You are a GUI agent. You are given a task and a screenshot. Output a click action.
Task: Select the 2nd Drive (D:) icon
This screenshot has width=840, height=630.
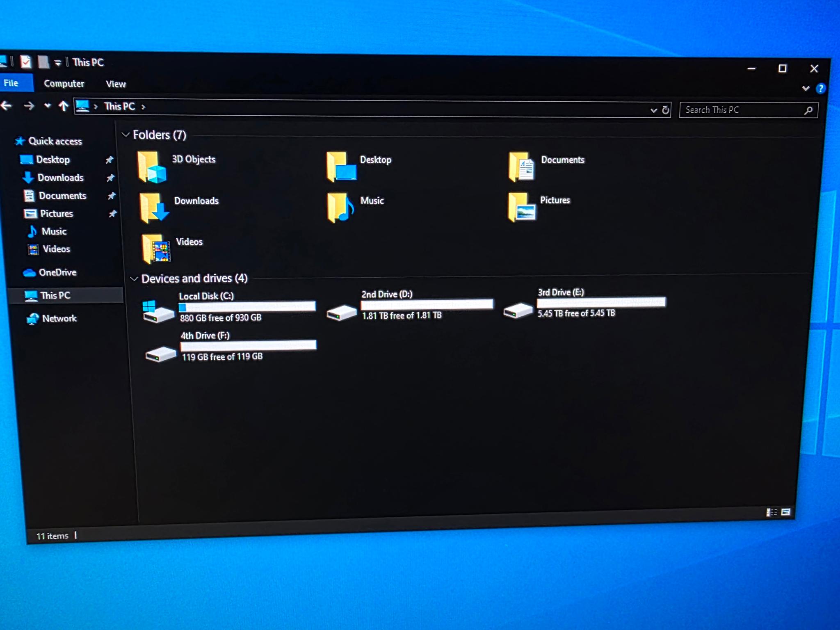(x=341, y=313)
